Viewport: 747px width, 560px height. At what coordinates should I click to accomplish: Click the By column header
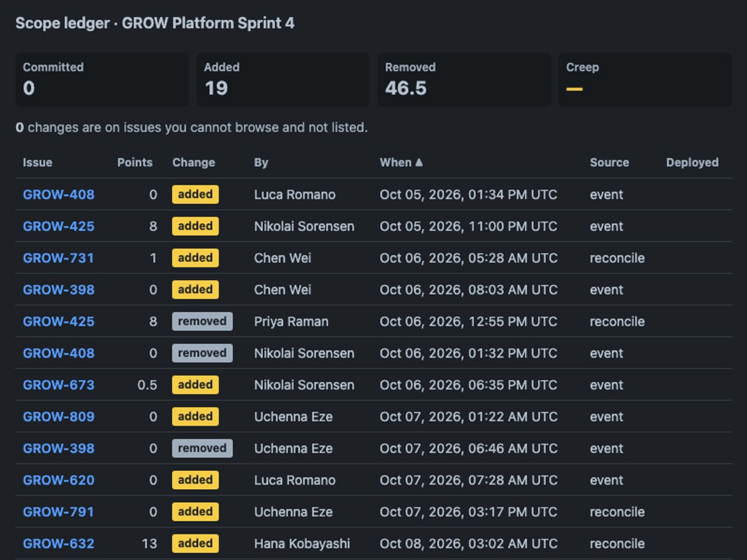261,162
